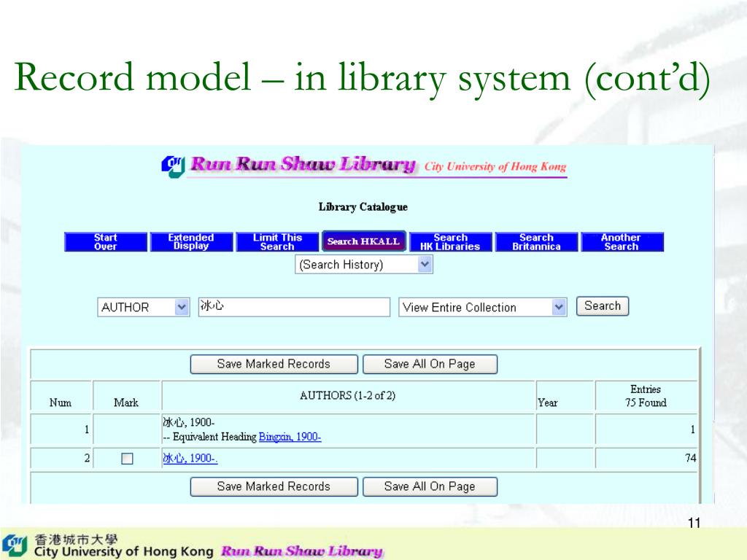747x560 pixels.
Task: Open the Bingxin, 1900- equivalent heading link
Action: click(x=290, y=437)
